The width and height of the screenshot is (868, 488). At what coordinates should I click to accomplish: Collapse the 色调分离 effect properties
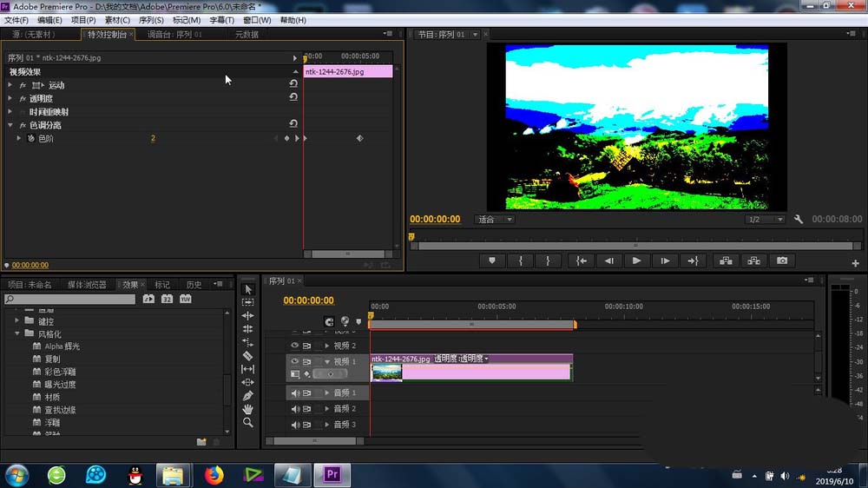[x=10, y=125]
